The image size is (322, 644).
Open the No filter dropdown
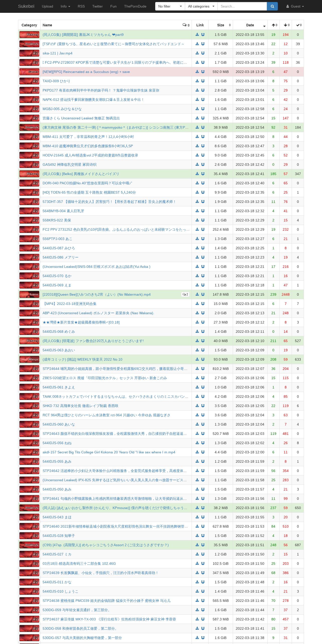[170, 6]
